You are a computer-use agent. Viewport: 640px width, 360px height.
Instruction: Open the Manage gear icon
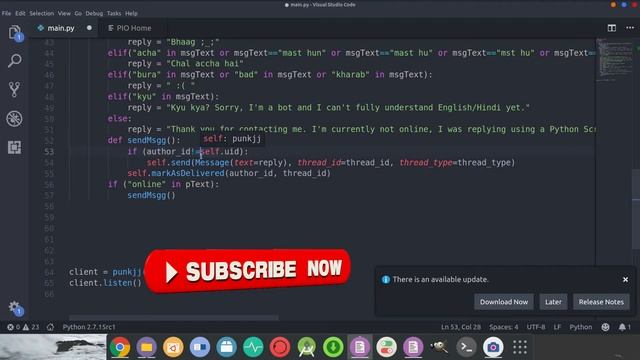click(15, 308)
